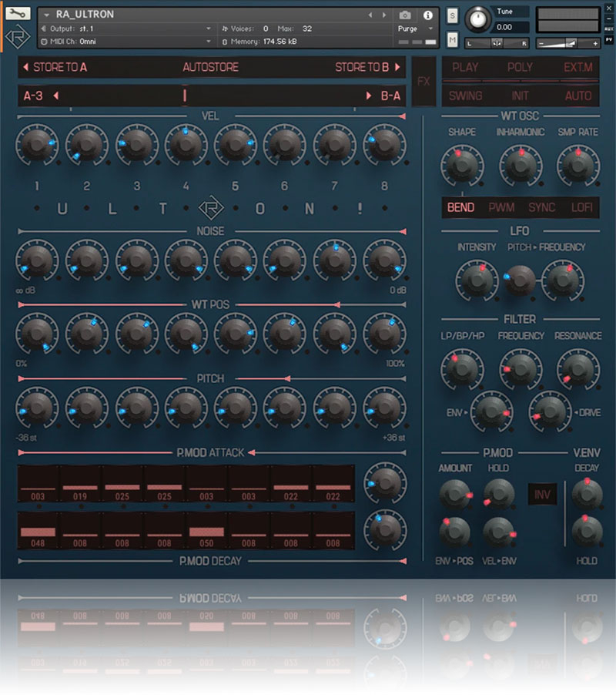Toggle POLY mode

[520, 68]
